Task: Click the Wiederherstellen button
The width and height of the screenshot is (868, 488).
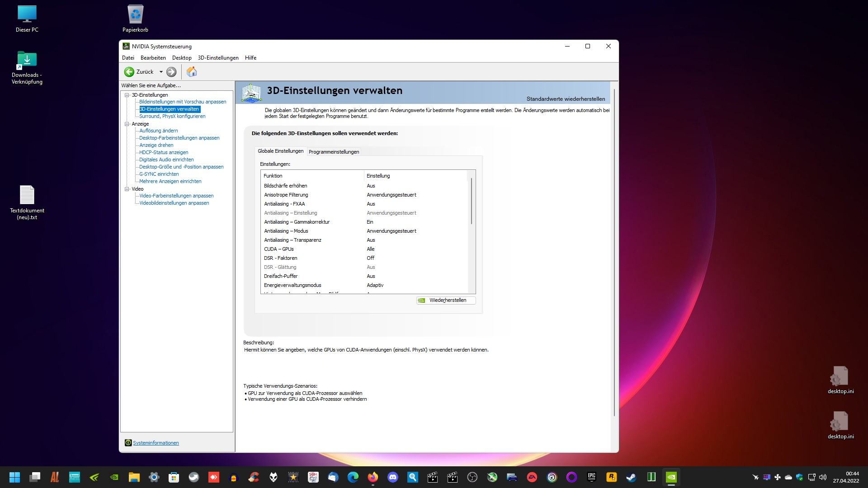Action: pos(446,300)
